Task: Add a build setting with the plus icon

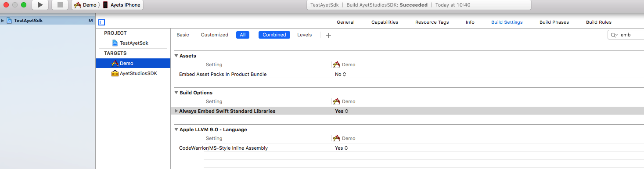Action: coord(328,35)
